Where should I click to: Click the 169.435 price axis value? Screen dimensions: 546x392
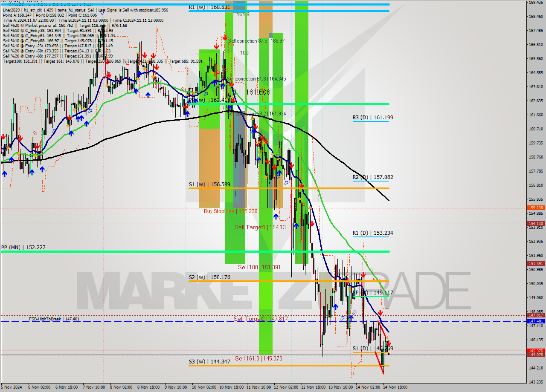tap(536, 2)
